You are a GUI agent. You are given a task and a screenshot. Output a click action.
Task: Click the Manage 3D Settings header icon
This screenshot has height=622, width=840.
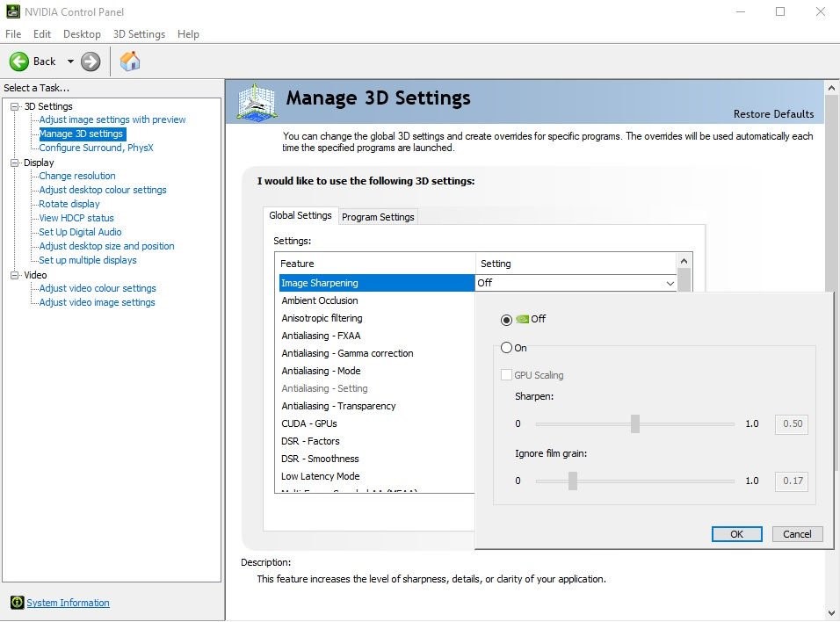(257, 101)
